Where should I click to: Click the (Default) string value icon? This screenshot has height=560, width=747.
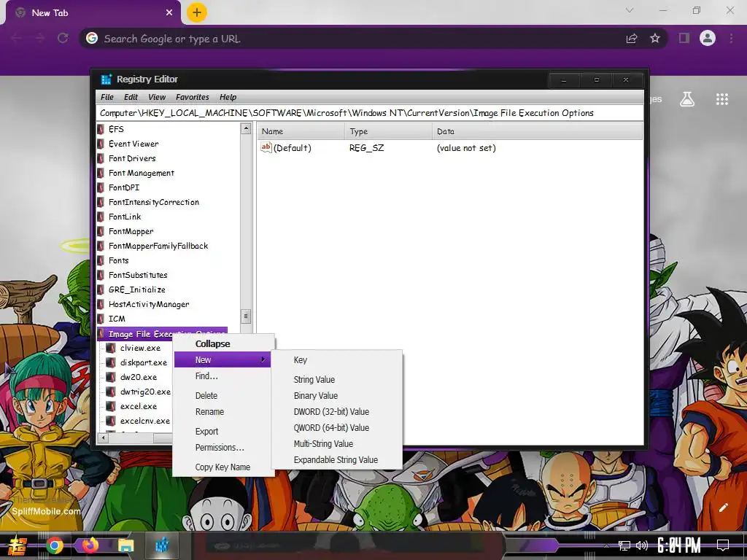266,147
